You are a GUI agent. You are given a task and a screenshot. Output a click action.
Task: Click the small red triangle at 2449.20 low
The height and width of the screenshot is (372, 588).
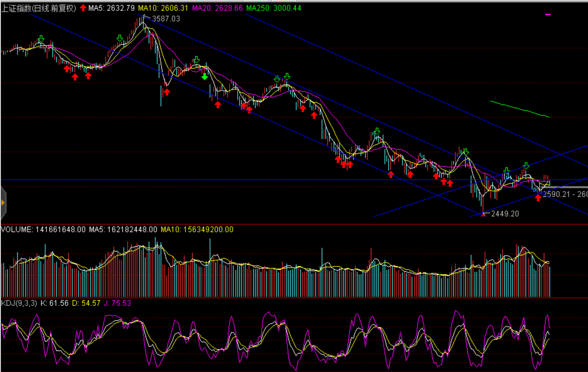(x=483, y=214)
